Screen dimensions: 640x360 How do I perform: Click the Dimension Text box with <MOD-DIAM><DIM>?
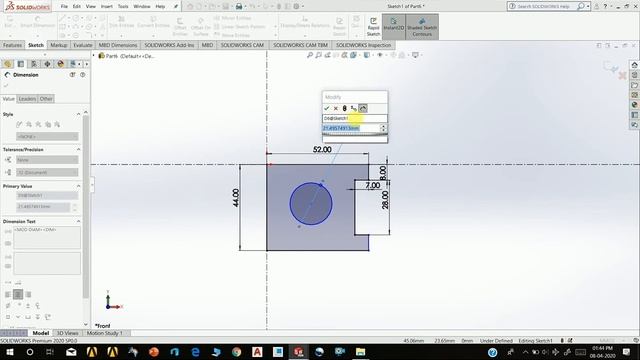[x=47, y=237]
